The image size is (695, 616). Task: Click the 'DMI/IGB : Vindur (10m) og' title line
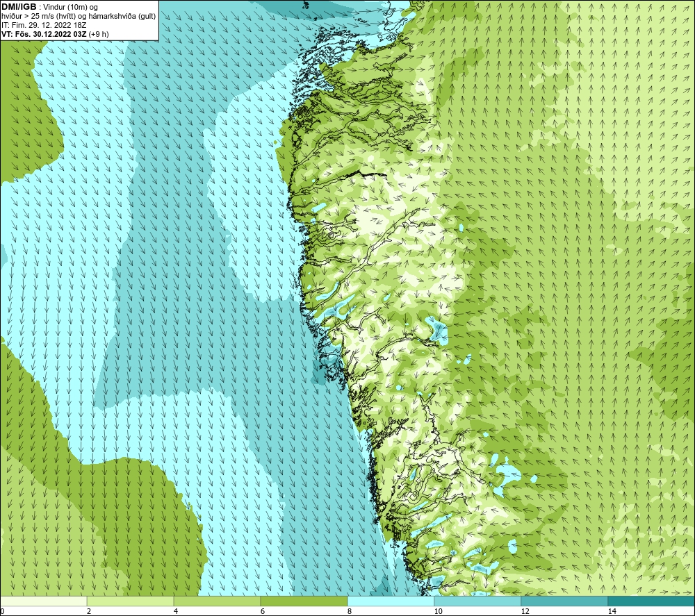click(50, 7)
